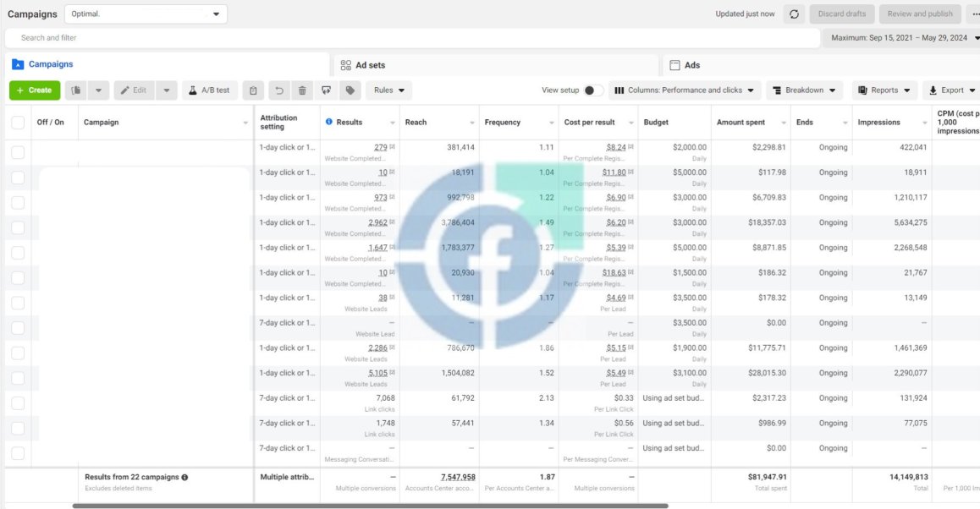
Task: Click the $81,947.91 total spent value
Action: 767,477
